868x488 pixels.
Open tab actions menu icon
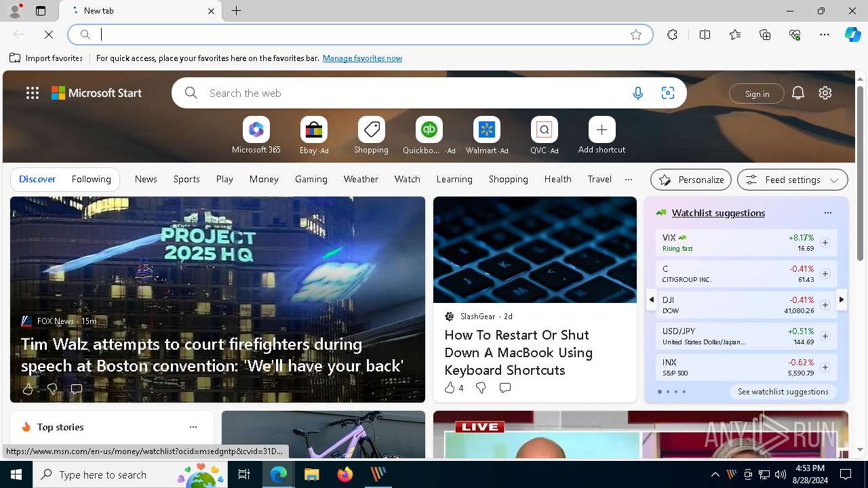(x=41, y=11)
